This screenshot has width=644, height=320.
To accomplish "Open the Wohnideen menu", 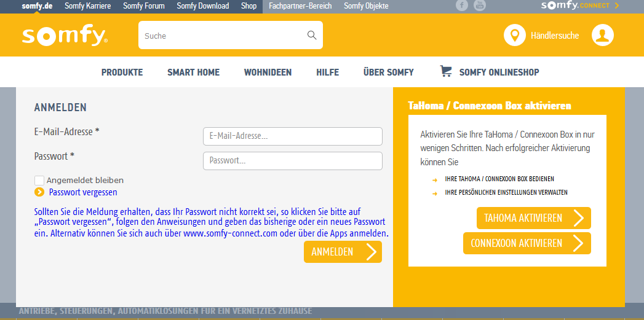I will 268,72.
